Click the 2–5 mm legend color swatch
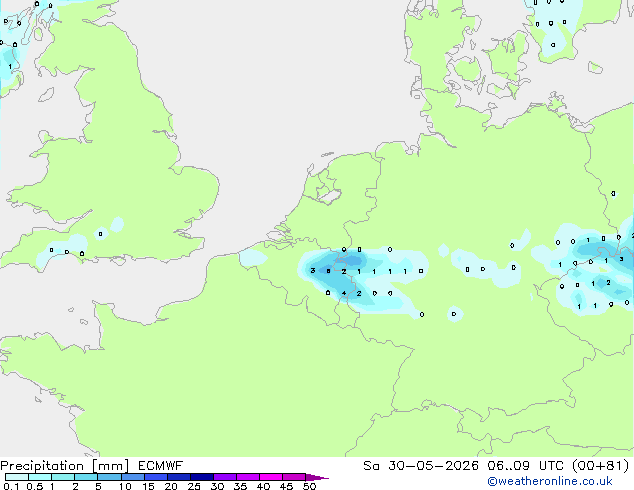634x490 pixels. pos(87,477)
